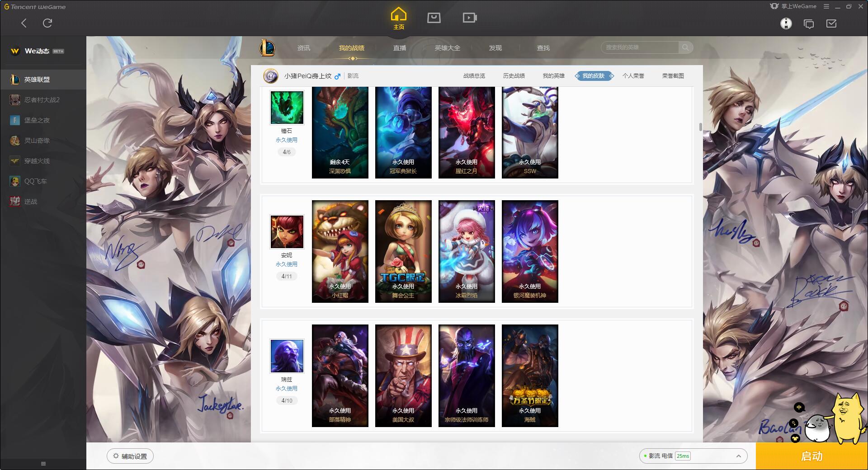Select 灵山奇缘 in the sidebar
The width and height of the screenshot is (868, 470).
[x=43, y=141]
